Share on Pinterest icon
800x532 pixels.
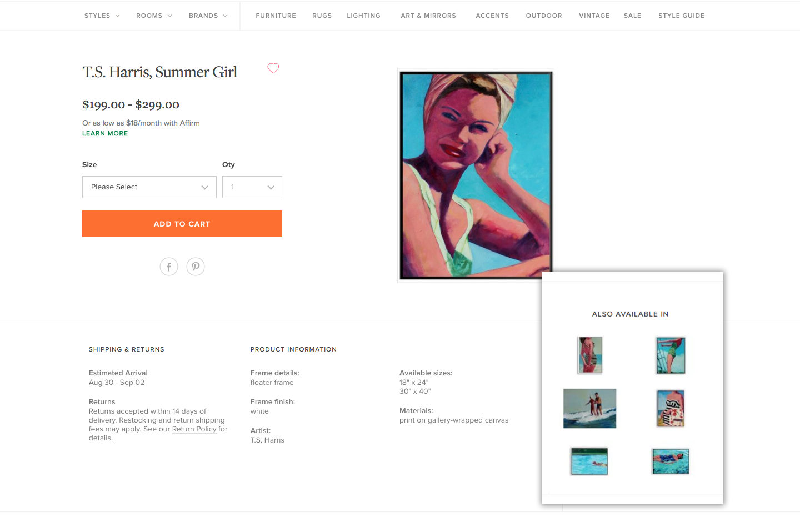click(x=196, y=267)
